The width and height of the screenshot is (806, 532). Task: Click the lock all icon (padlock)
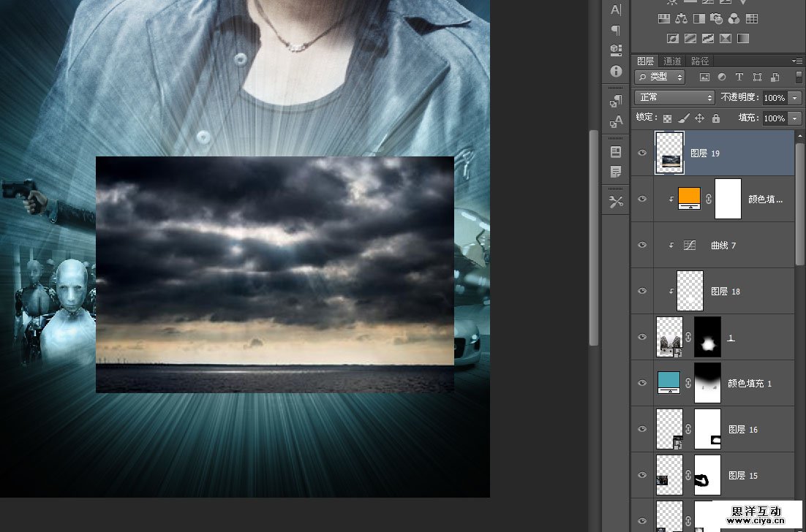pyautogui.click(x=715, y=118)
